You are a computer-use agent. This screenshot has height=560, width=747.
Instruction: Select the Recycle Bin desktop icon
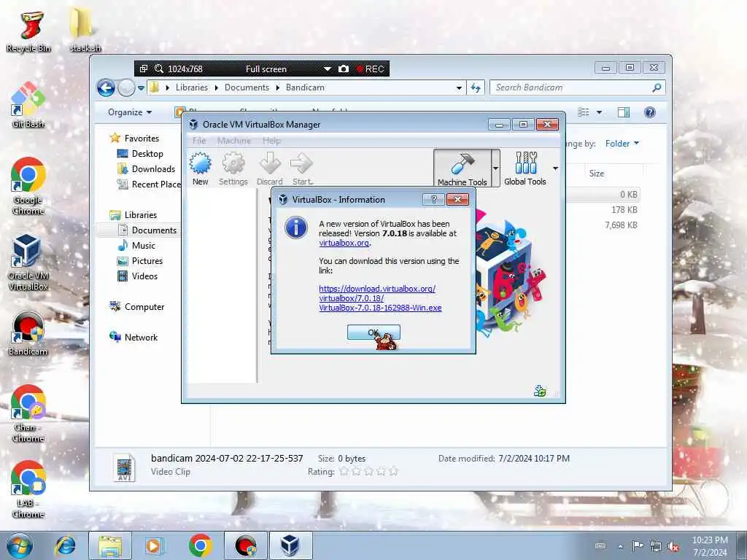point(28,31)
